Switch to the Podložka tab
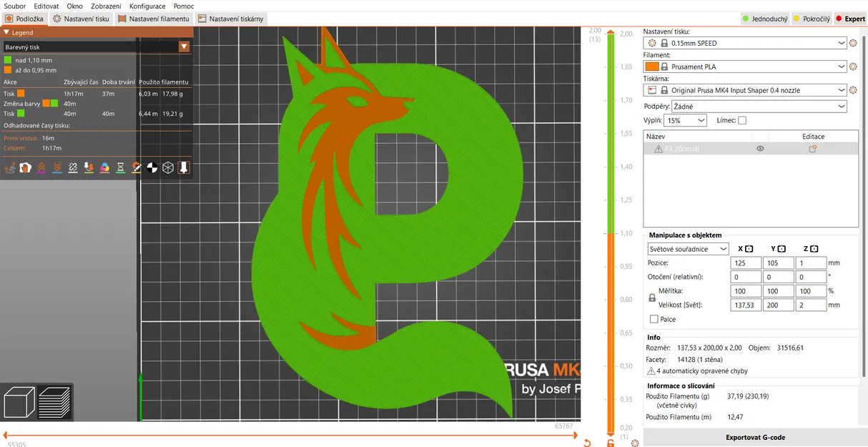Viewport: 868px width, 447px height. click(24, 19)
